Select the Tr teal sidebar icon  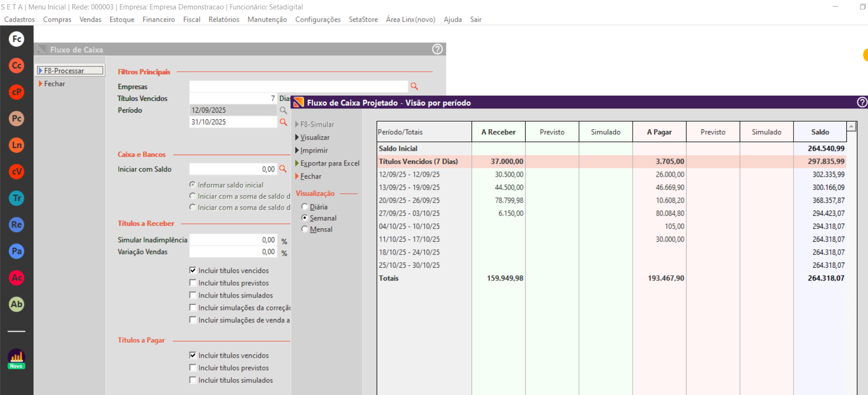pyautogui.click(x=17, y=198)
